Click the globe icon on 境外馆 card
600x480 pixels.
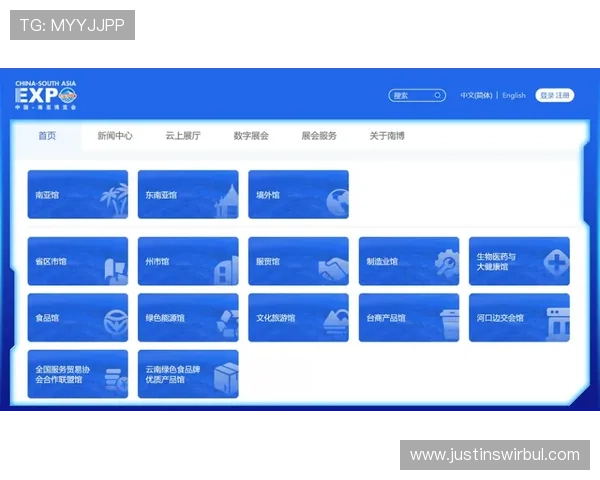338,202
